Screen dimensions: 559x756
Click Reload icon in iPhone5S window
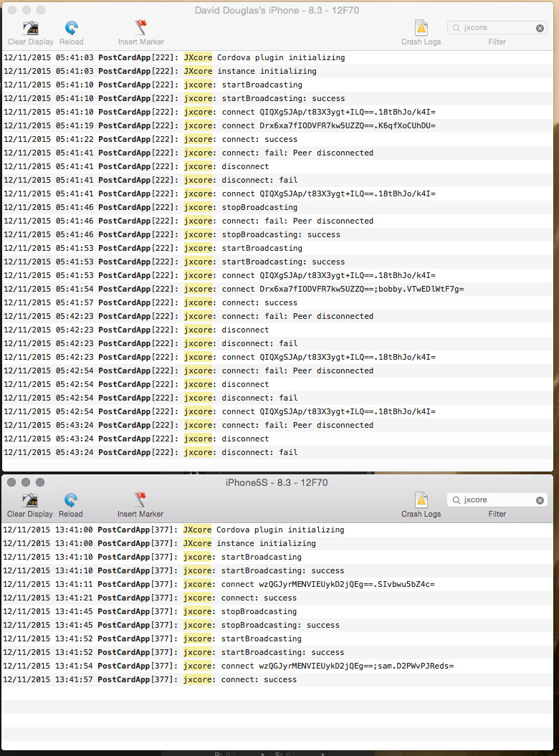71,500
